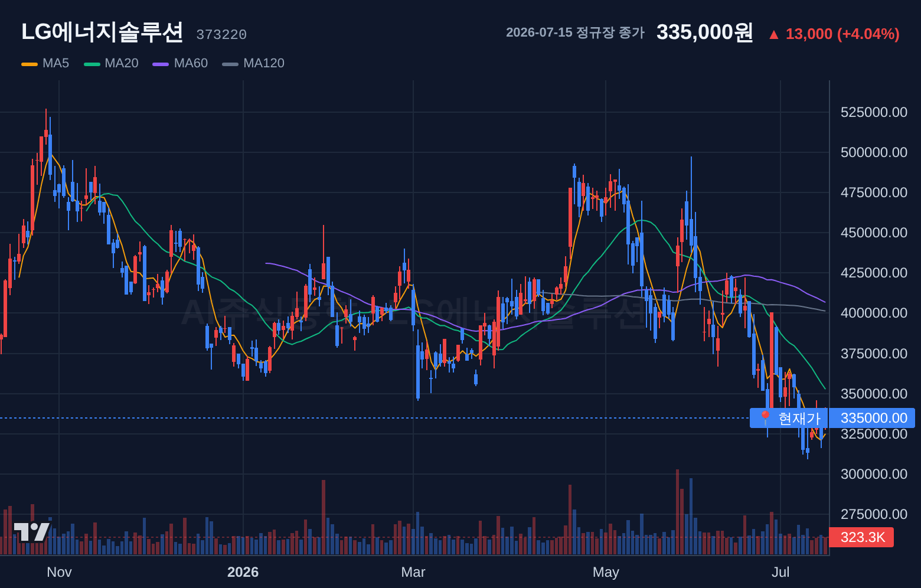
Task: Click the Jul time axis label
Action: click(780, 572)
